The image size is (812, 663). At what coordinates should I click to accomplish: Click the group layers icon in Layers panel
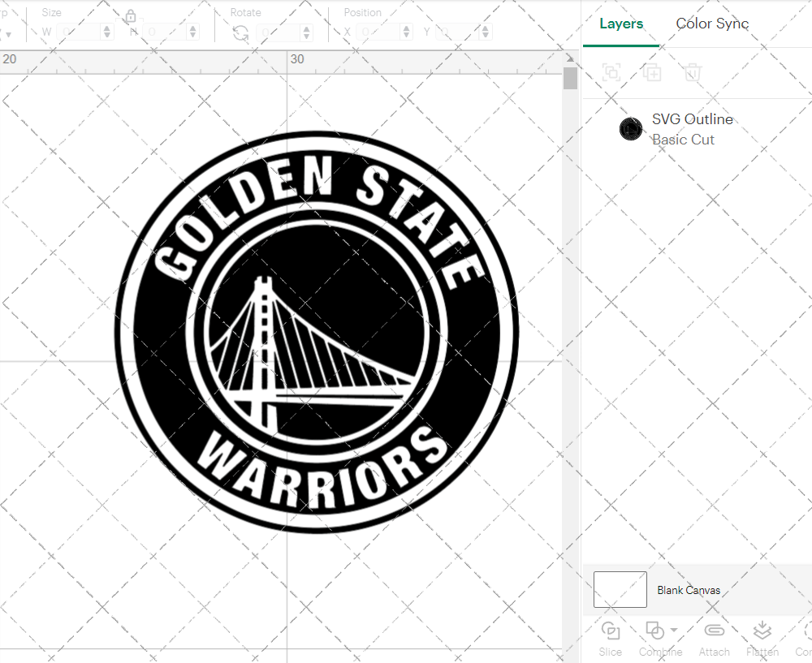(x=611, y=72)
